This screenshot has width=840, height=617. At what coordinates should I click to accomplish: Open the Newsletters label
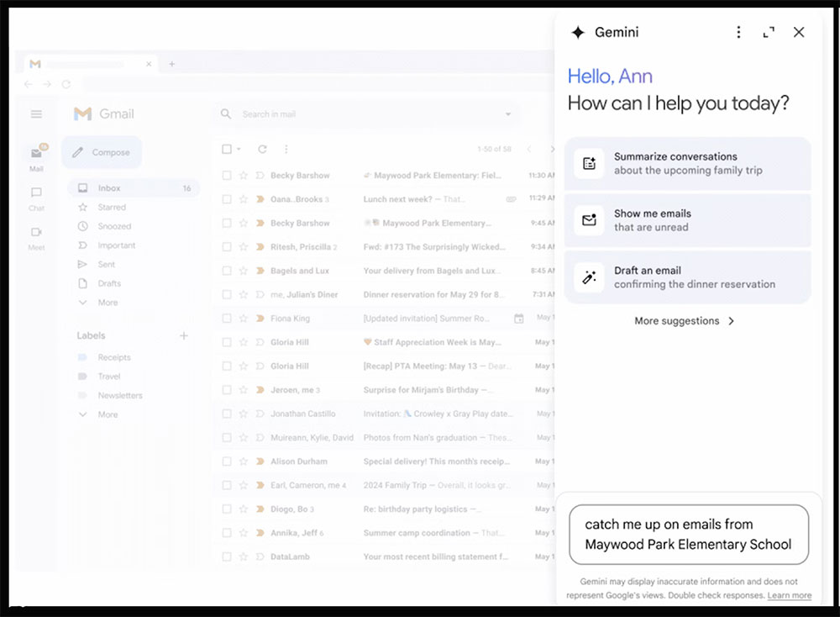120,395
